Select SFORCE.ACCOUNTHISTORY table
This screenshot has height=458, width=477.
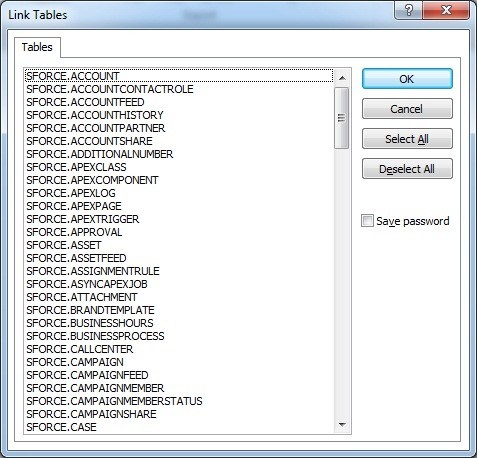179,115
